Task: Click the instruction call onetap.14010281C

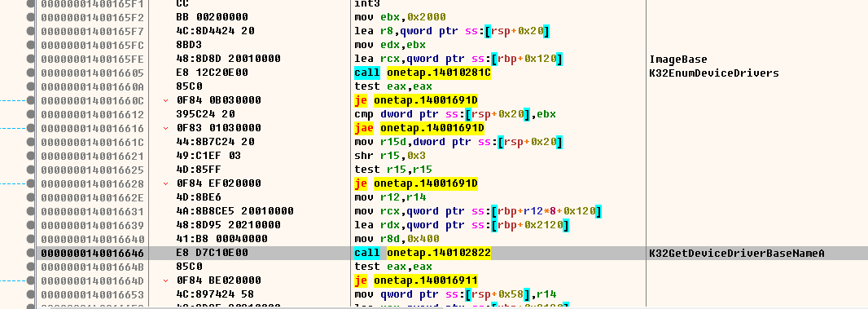Action: coord(423,73)
